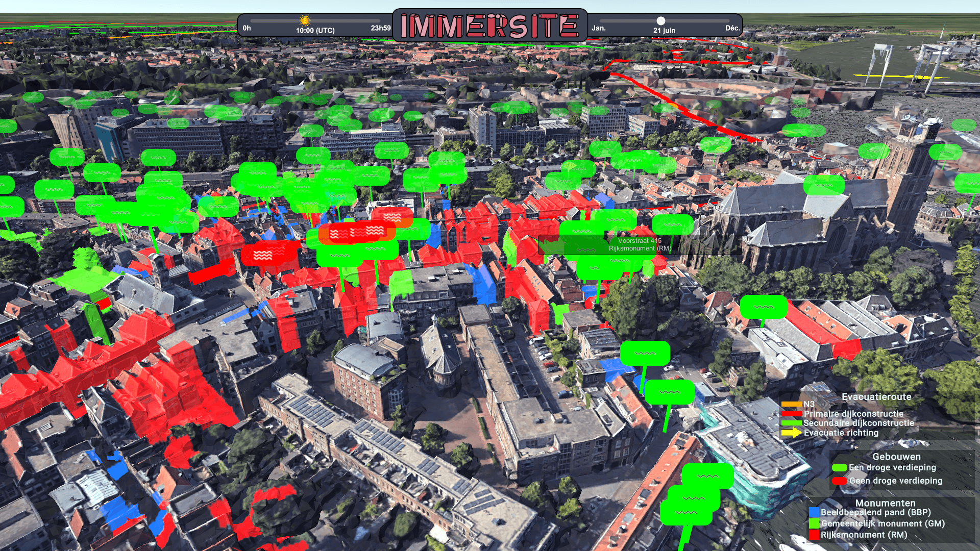Click the leftmost red wave flood marker

[263, 255]
